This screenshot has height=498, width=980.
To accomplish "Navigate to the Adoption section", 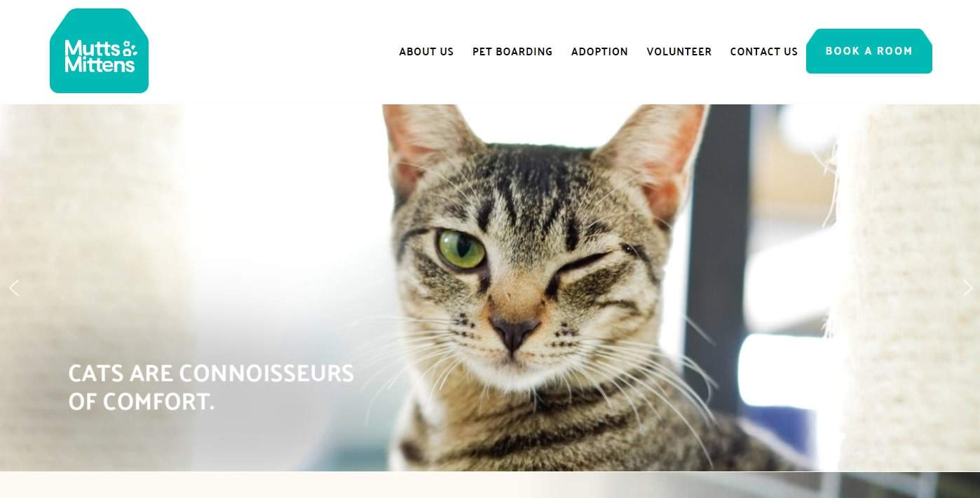I will click(599, 52).
